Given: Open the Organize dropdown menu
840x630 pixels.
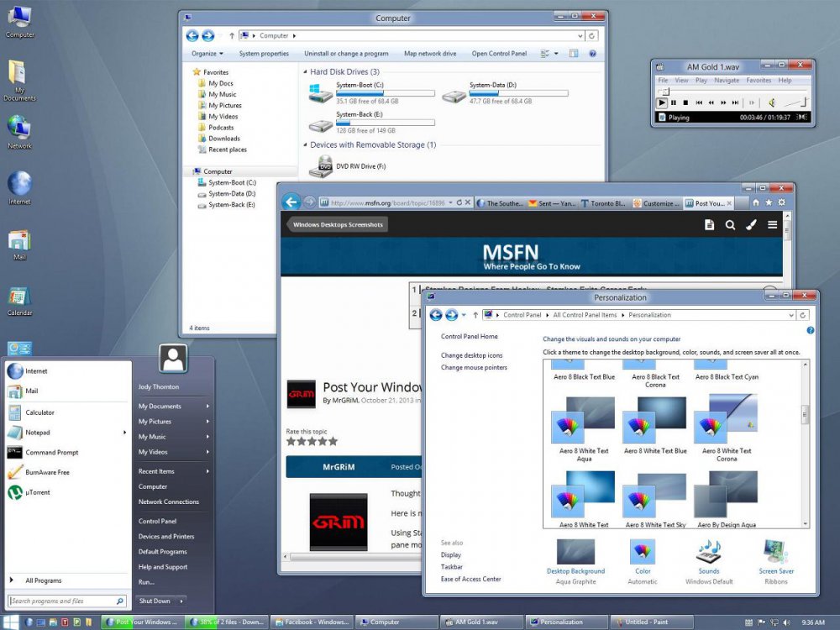Looking at the screenshot, I should [x=206, y=53].
